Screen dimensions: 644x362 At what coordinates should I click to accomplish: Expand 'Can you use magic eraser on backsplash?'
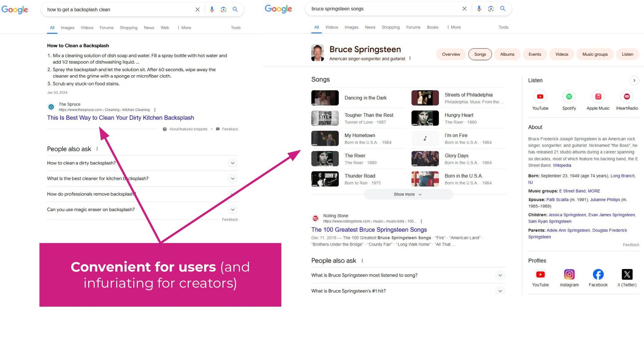click(x=142, y=210)
